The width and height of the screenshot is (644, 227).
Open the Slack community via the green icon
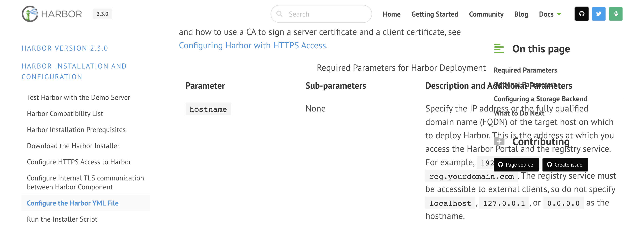point(616,14)
